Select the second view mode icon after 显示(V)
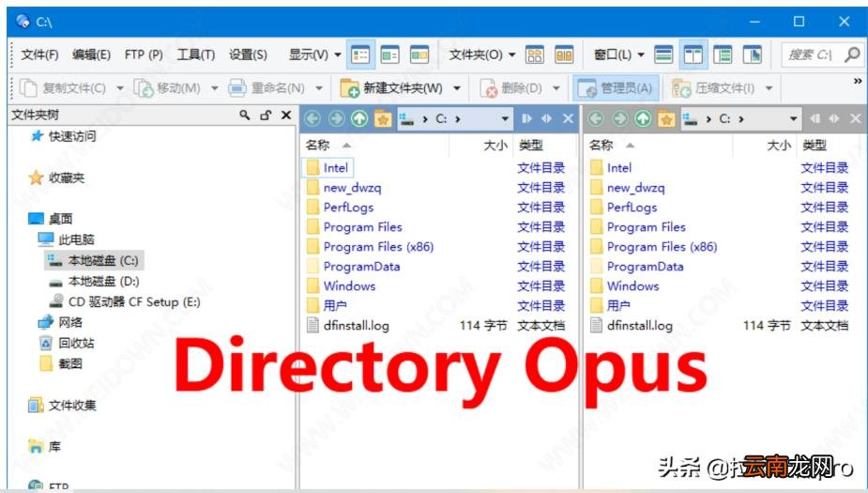Viewport: 868px width, 493px height. 389,54
